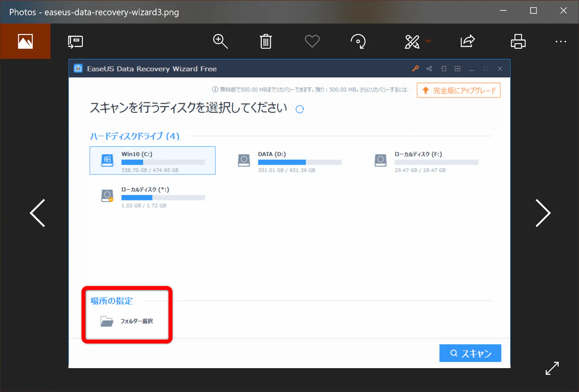Click the EaseUS share icon
The width and height of the screenshot is (579, 392).
point(429,68)
